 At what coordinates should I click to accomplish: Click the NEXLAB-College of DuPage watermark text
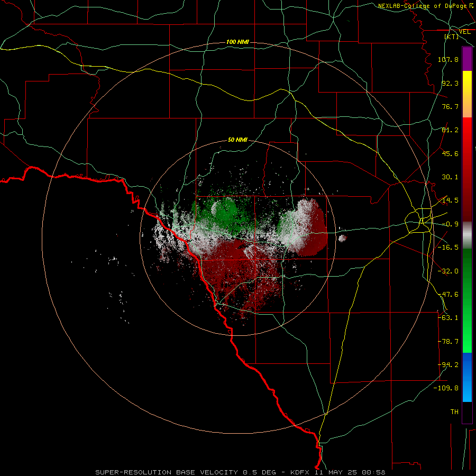(423, 6)
